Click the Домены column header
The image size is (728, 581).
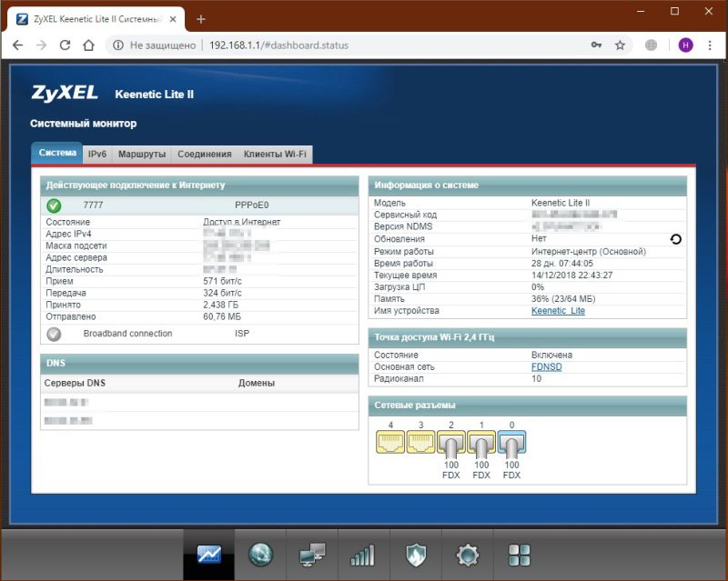tap(257, 384)
